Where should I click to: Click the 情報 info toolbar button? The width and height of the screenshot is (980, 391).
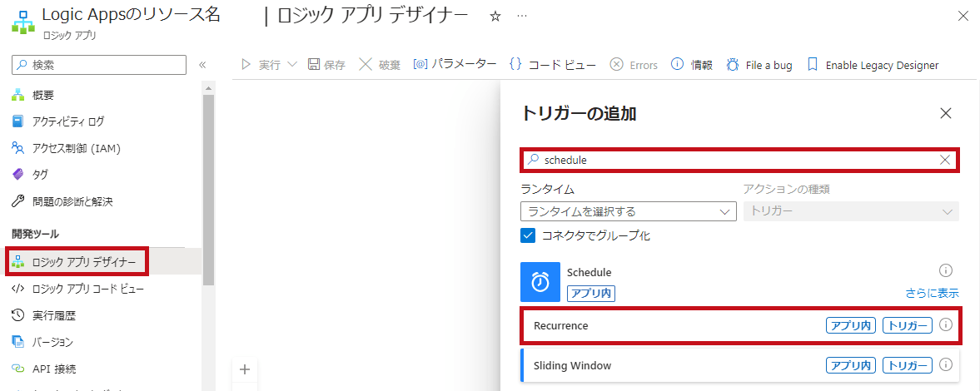click(x=692, y=65)
